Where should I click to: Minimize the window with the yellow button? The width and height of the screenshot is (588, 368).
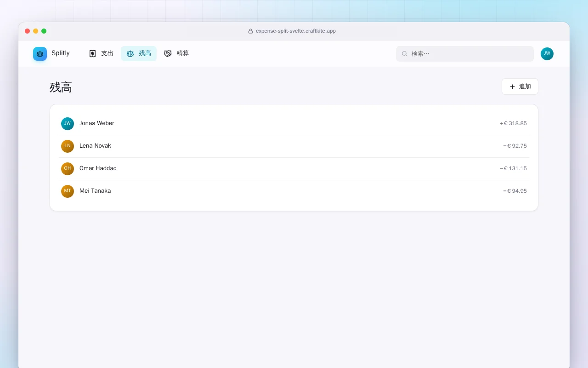[36, 31]
